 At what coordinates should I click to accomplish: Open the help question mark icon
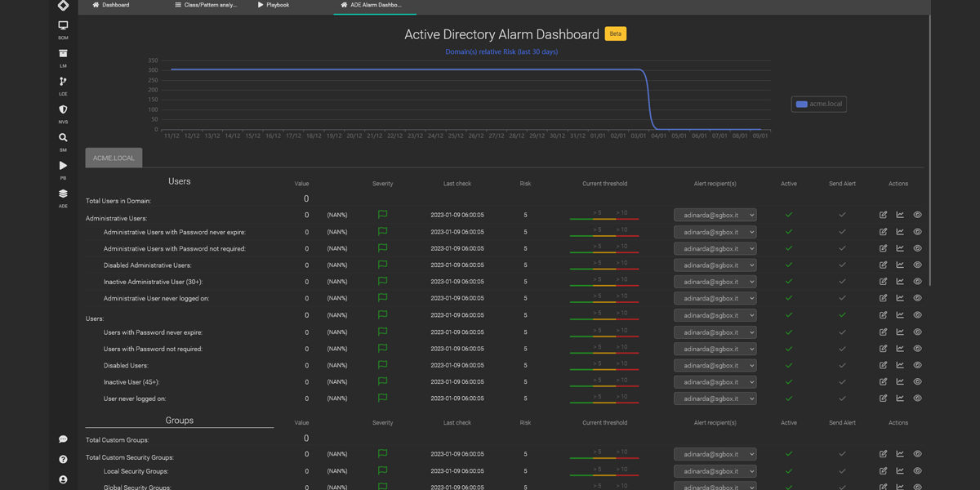[63, 460]
